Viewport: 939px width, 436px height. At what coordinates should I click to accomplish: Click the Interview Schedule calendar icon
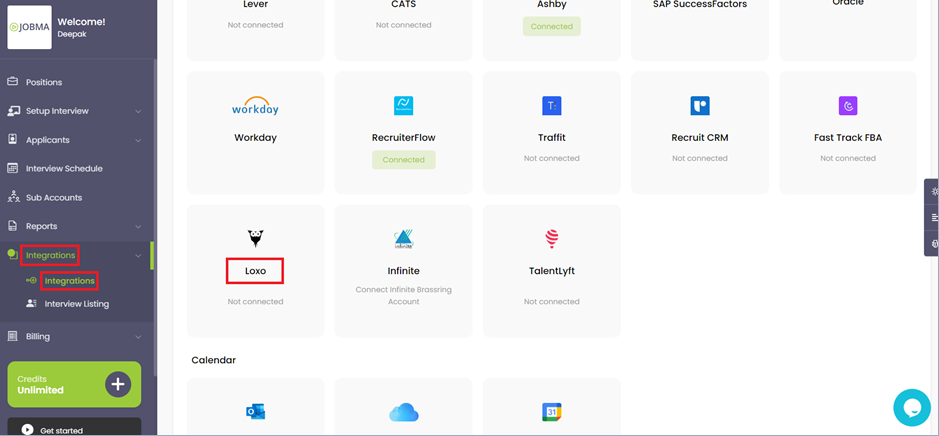tap(13, 168)
